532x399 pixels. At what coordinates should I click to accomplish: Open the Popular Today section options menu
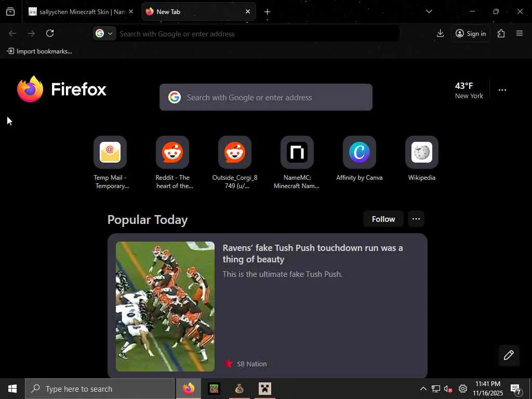(x=416, y=219)
